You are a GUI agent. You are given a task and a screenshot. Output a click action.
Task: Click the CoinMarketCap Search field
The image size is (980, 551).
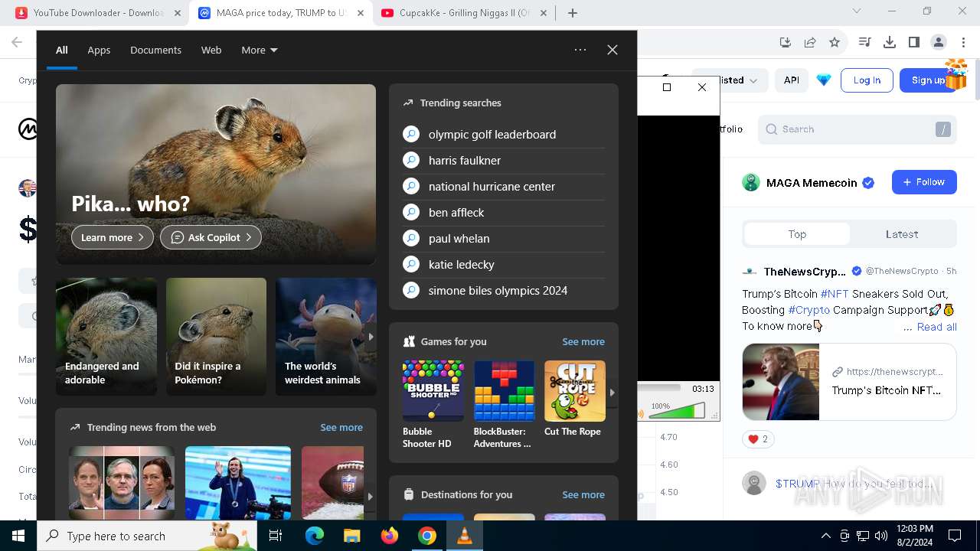tap(857, 129)
